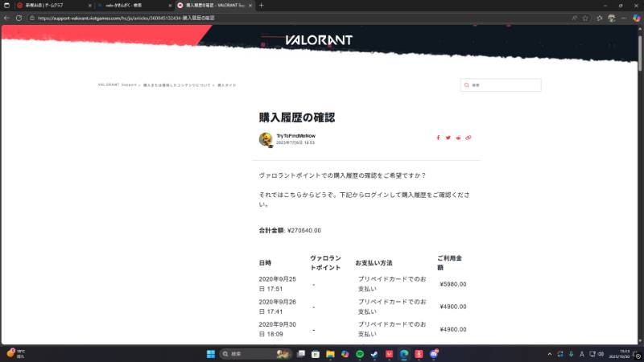Switch to the first browser tab
Screen dimensions: 644x362
52,6
